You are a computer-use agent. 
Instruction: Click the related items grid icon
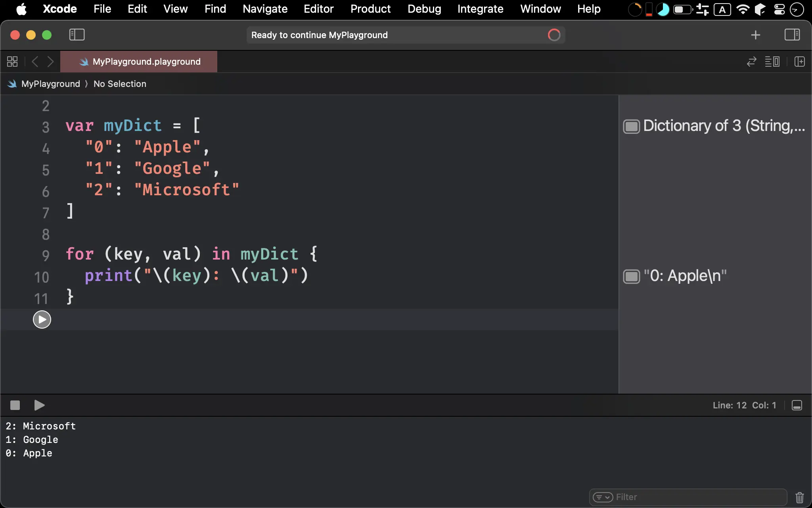[12, 62]
